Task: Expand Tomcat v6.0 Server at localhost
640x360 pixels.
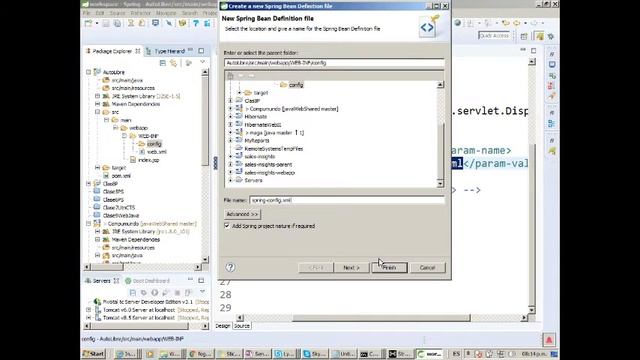Action: tap(89, 310)
